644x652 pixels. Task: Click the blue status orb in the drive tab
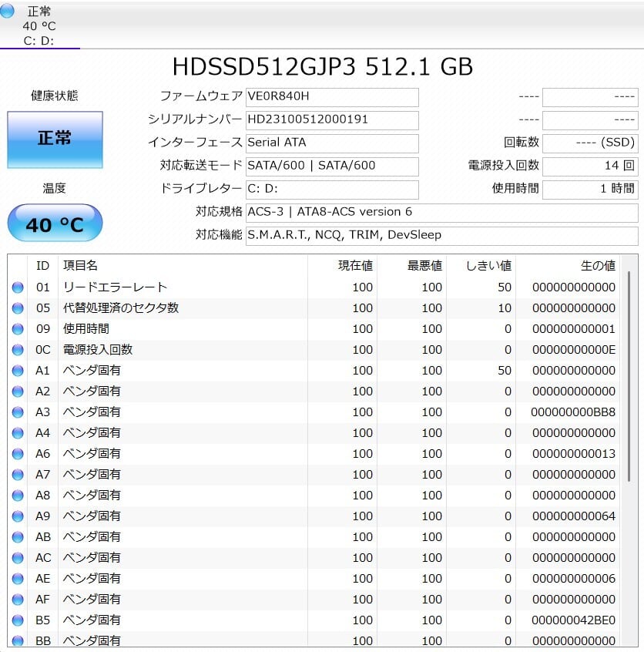pyautogui.click(x=7, y=11)
